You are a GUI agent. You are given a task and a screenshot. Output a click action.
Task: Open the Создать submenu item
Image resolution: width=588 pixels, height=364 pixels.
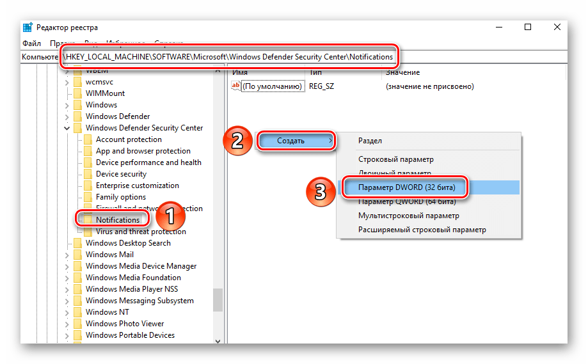pos(296,141)
